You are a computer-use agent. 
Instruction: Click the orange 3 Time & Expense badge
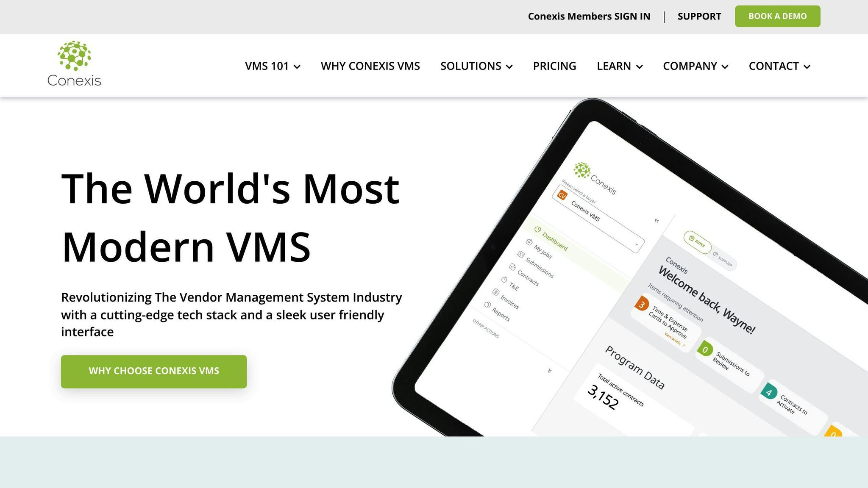tap(642, 304)
